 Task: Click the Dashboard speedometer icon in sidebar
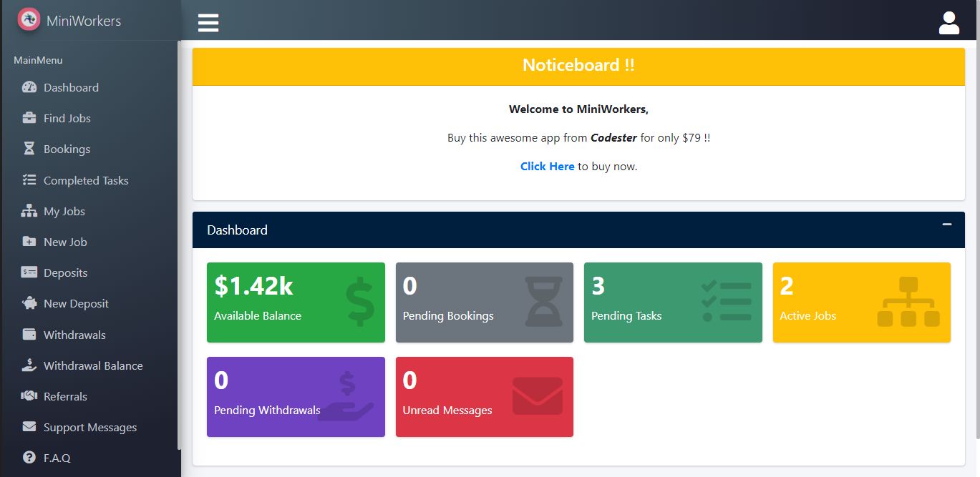(29, 88)
